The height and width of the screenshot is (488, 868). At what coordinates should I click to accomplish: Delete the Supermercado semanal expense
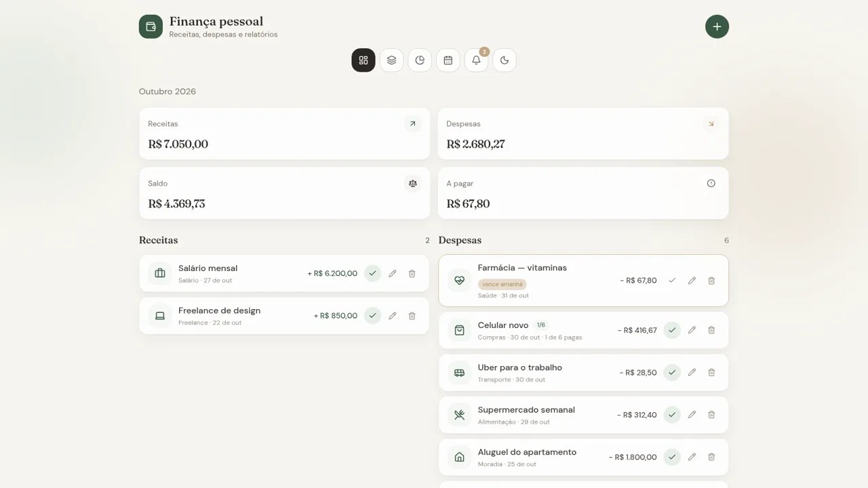(x=711, y=415)
